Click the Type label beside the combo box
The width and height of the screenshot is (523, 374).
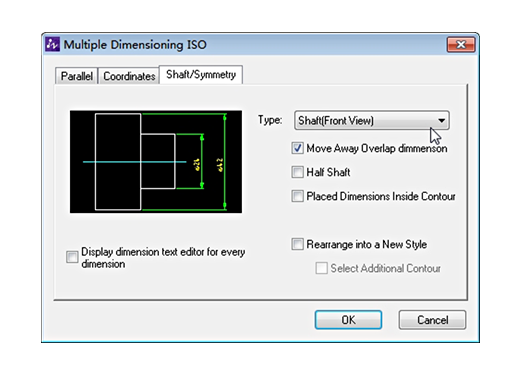click(270, 120)
